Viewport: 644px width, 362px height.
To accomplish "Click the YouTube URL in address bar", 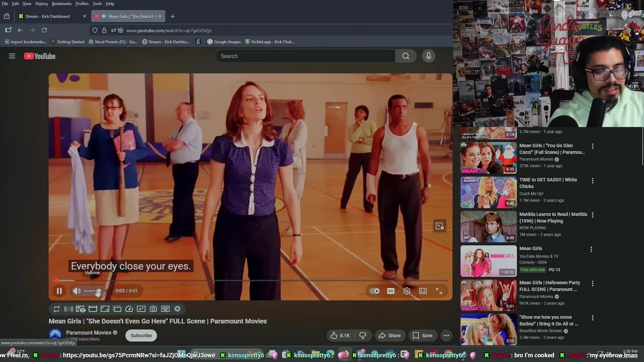I will point(169,30).
